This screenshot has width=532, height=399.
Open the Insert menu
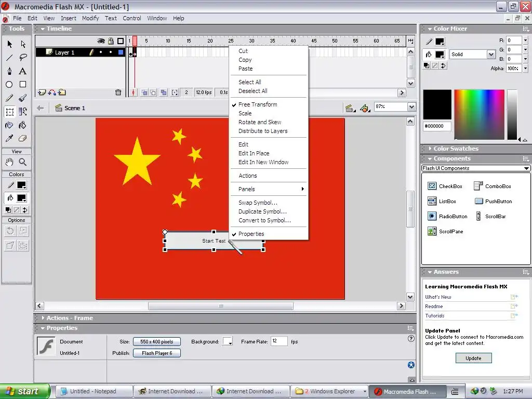tap(69, 18)
